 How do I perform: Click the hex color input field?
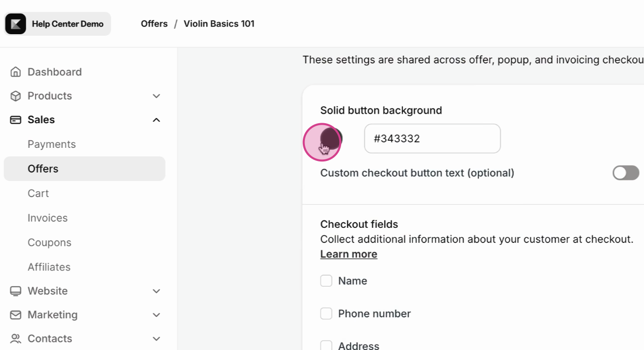click(432, 139)
